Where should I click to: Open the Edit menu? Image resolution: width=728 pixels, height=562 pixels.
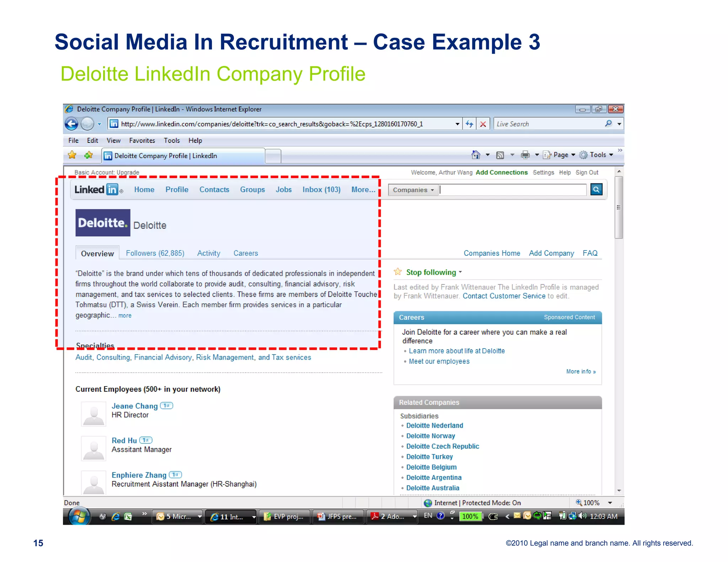pos(92,140)
